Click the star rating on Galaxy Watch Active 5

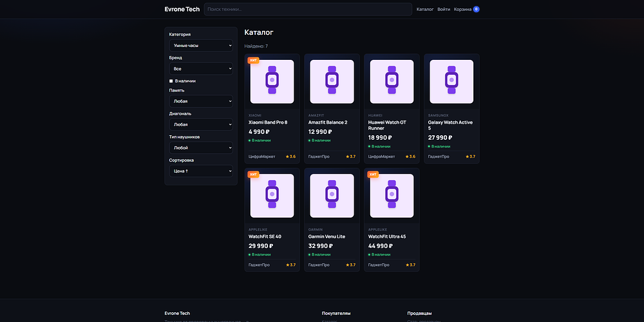coord(470,156)
